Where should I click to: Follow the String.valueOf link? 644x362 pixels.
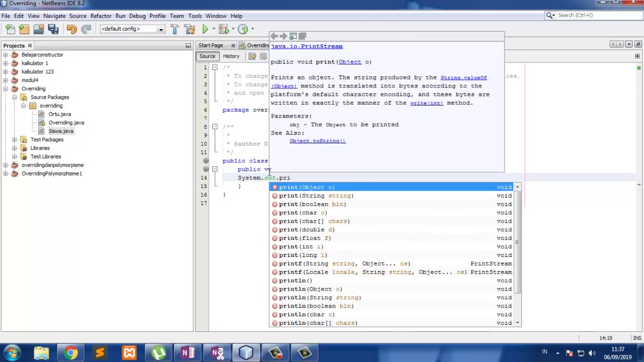click(x=463, y=77)
